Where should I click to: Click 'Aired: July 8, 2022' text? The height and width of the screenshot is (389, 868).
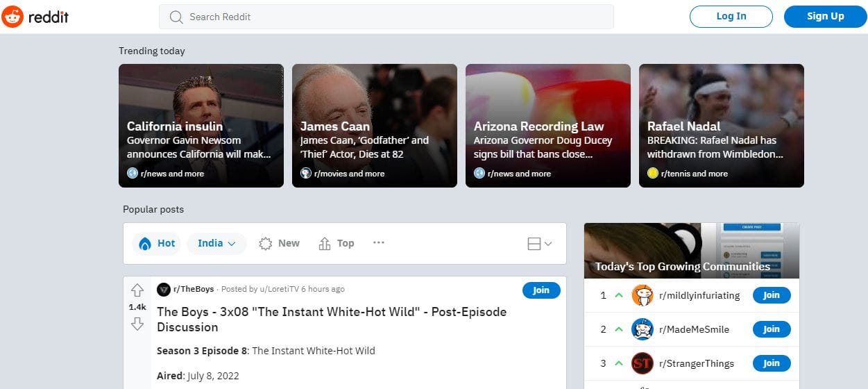click(x=198, y=376)
